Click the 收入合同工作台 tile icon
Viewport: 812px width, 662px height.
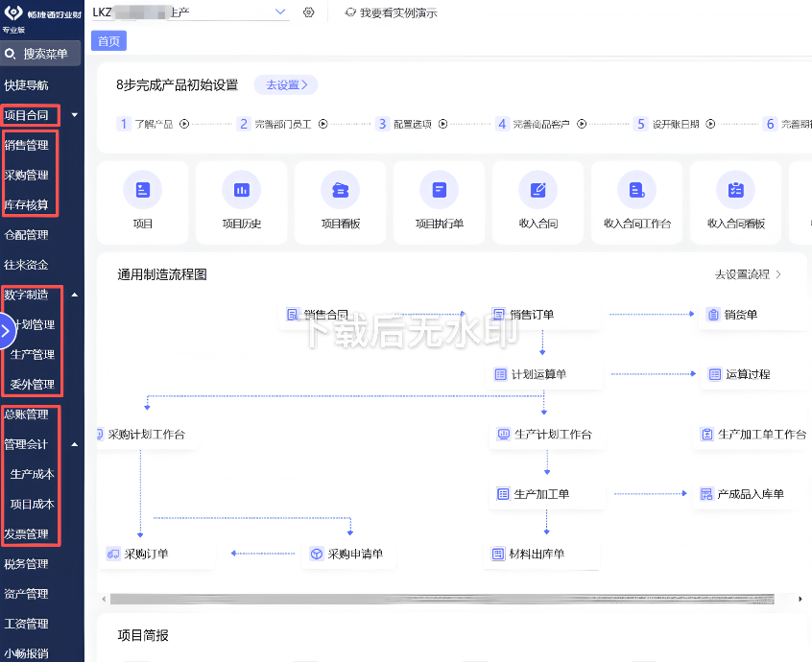click(x=636, y=190)
